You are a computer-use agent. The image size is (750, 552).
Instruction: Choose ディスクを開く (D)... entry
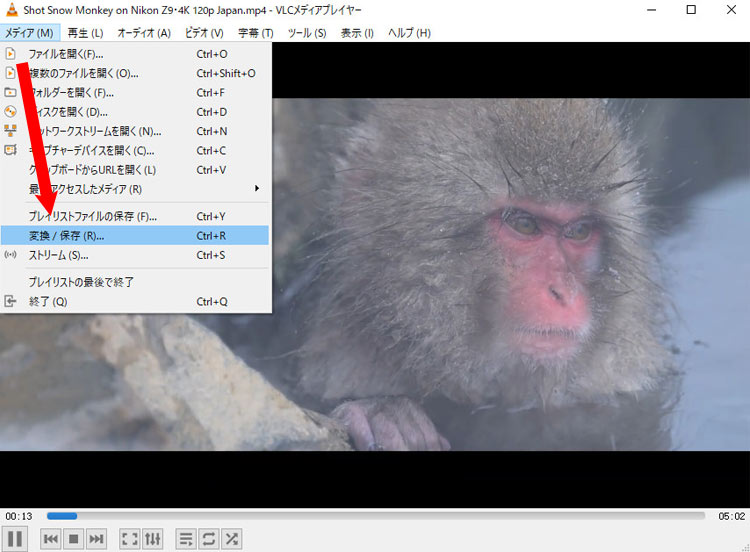pos(135,112)
